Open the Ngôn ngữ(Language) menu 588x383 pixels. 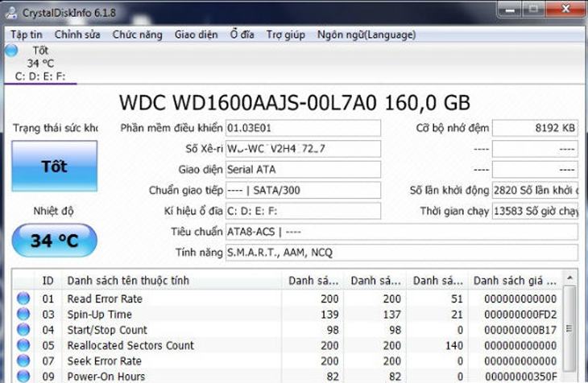[x=366, y=35]
